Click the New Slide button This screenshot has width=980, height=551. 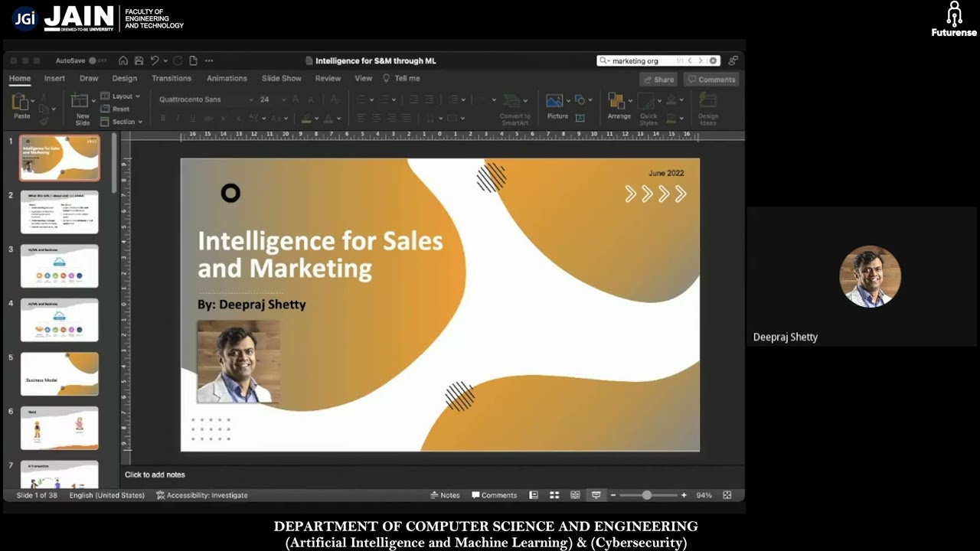82,109
